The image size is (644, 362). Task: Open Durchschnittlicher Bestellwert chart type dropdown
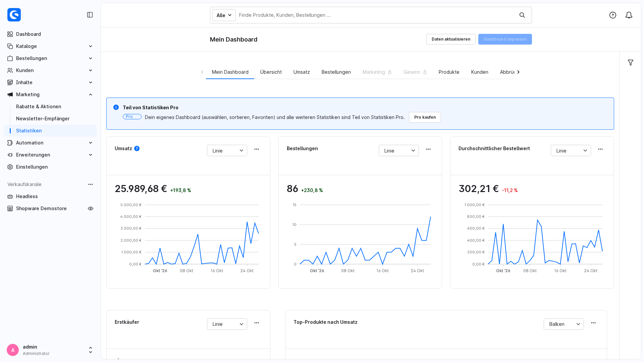click(571, 150)
